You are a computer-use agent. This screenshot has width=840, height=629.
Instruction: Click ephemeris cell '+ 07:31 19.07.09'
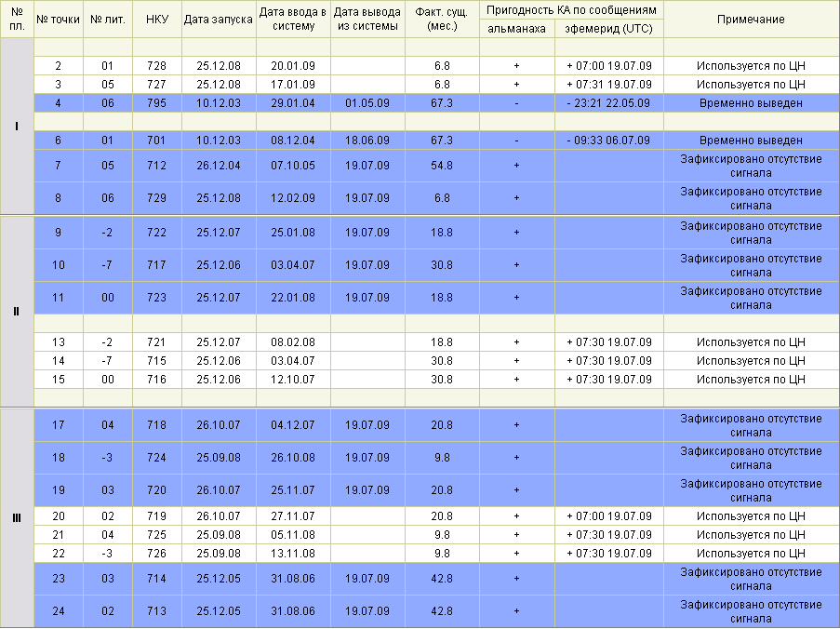(608, 85)
